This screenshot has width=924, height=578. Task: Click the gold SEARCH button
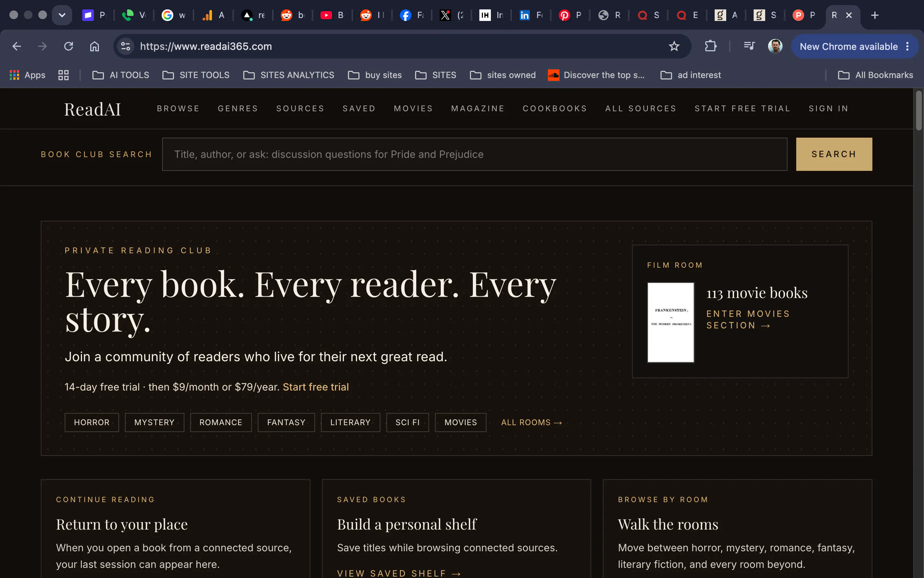[834, 154]
